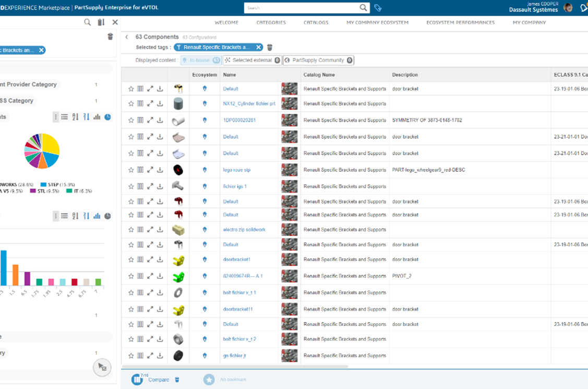Open the electro zip solidwork component link

(244, 230)
